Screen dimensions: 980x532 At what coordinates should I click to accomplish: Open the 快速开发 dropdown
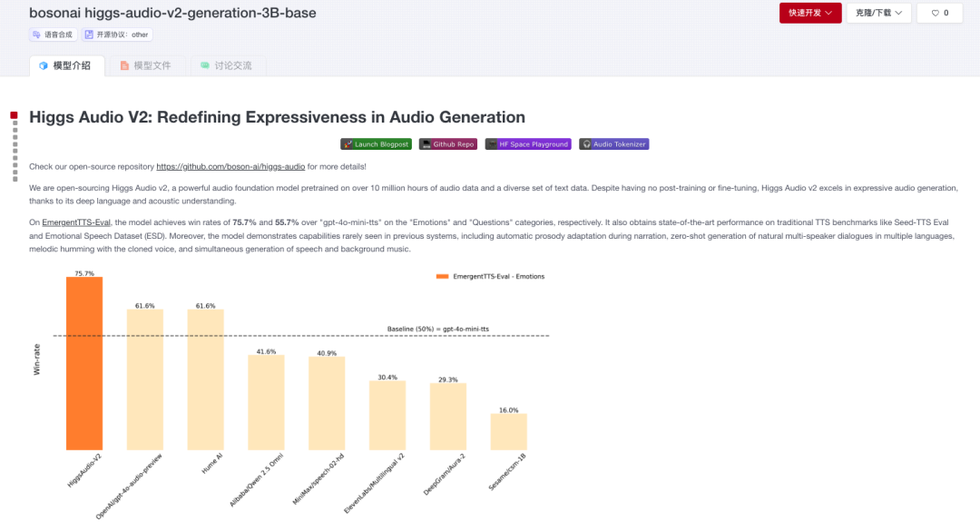click(810, 13)
